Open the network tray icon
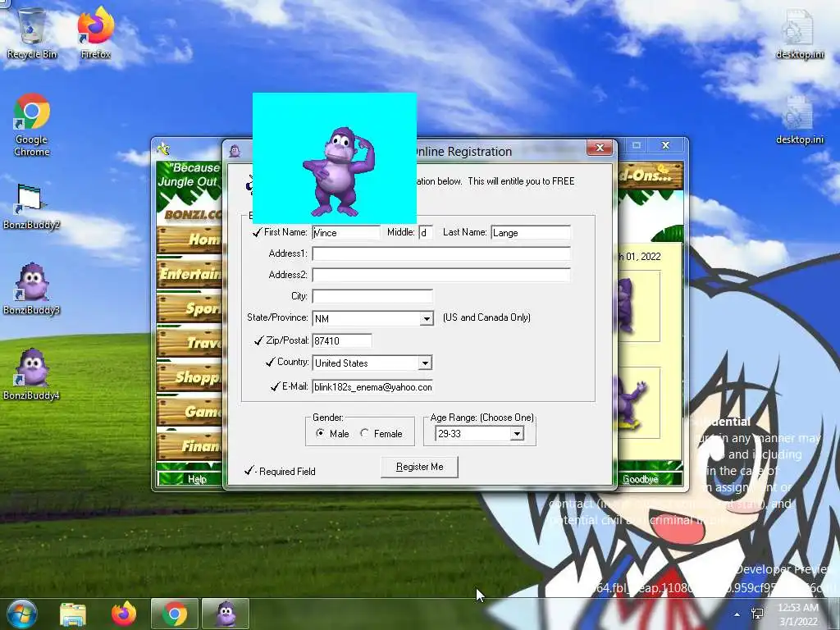 (757, 614)
